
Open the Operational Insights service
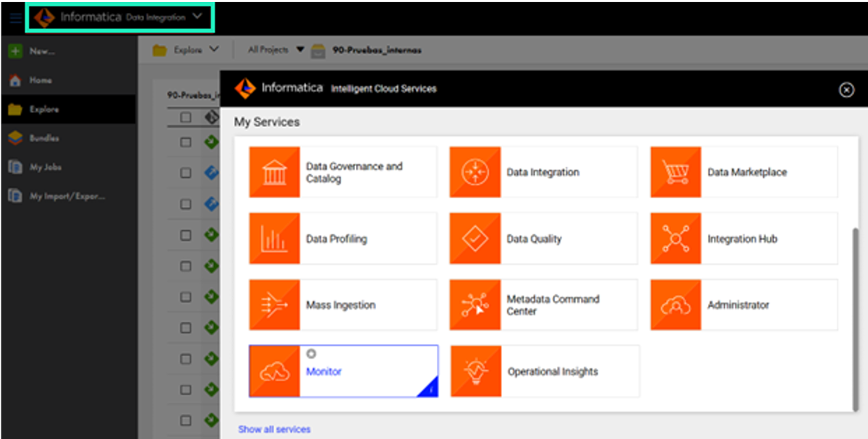tap(545, 372)
